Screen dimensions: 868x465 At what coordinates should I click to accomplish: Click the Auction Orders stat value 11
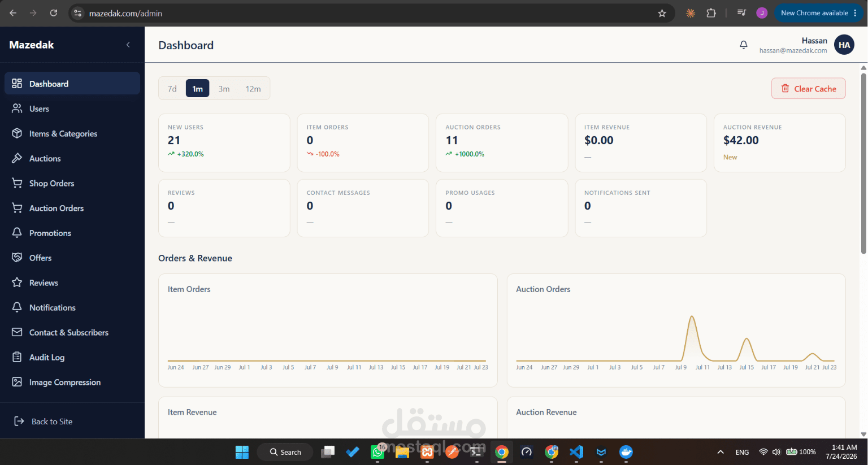click(x=452, y=140)
